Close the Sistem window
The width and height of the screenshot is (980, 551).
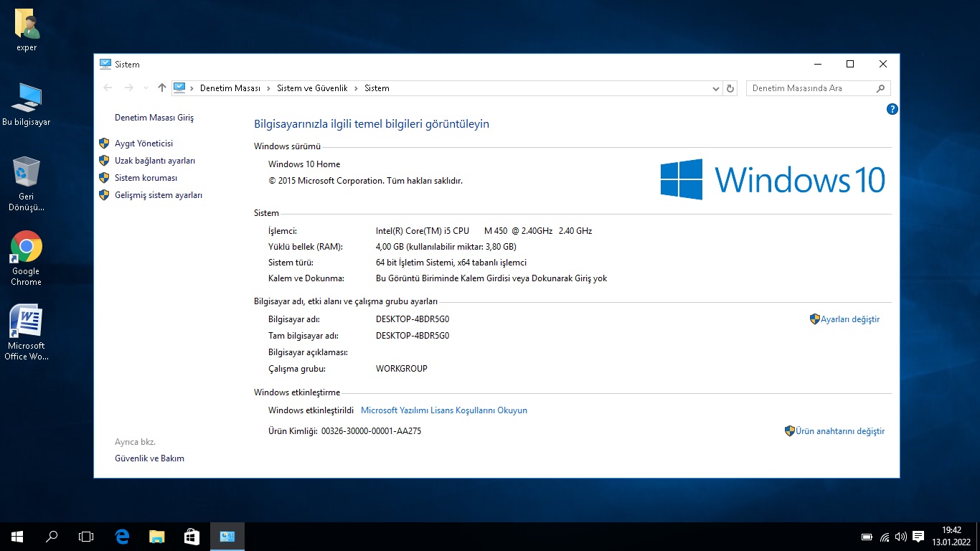pos(883,64)
